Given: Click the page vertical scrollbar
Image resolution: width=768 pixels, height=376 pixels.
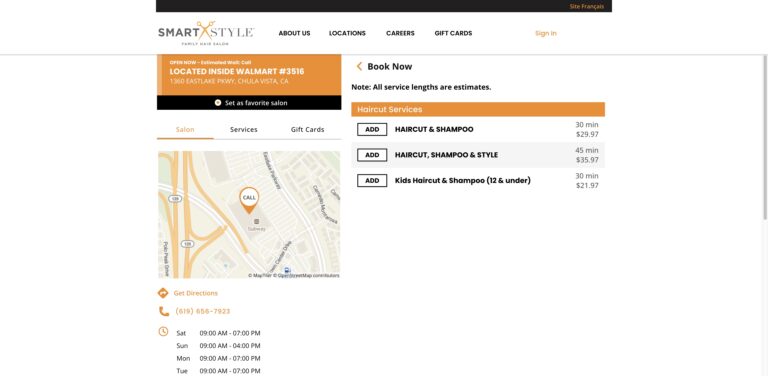Looking at the screenshot, I should point(765,137).
